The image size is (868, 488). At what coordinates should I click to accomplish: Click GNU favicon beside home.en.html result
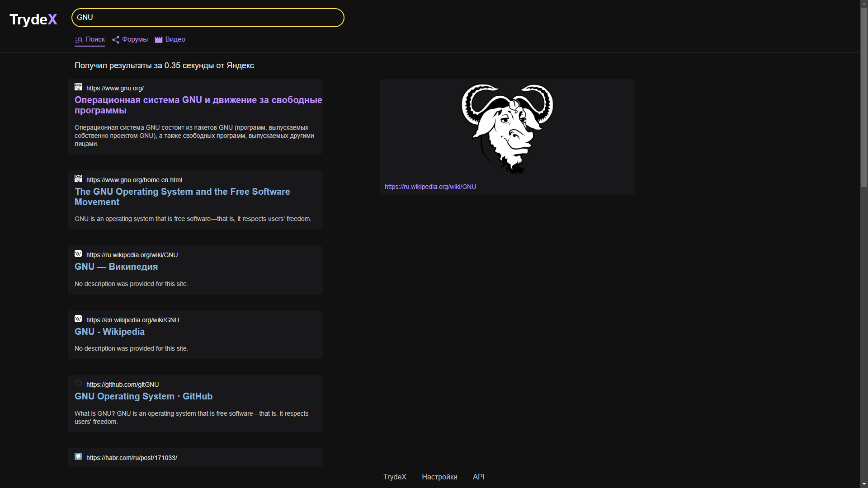[78, 179]
